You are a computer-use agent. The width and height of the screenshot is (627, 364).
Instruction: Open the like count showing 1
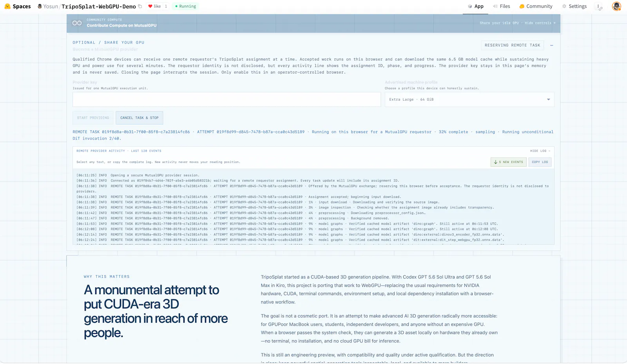166,6
